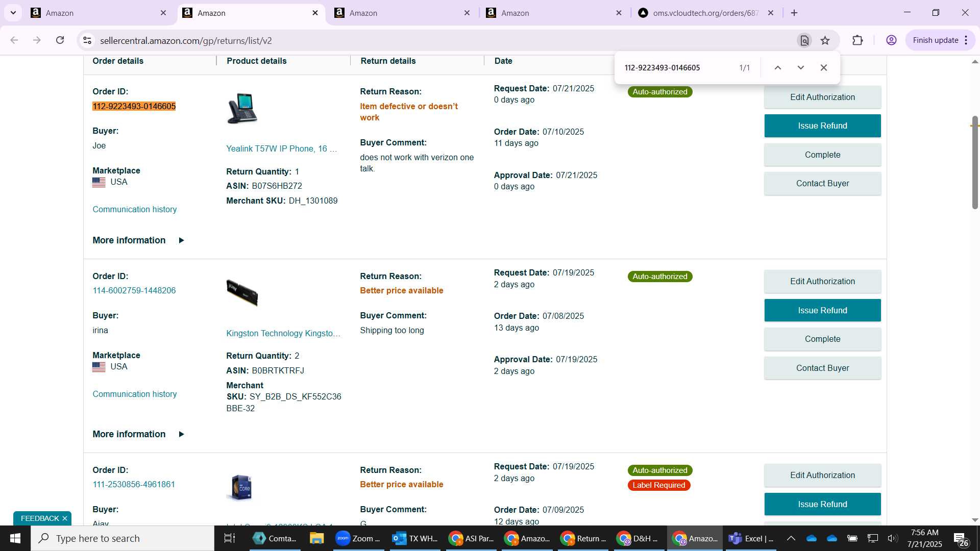Expand More information for Joe's order
Viewport: 980px width, 551px height.
[x=138, y=240]
